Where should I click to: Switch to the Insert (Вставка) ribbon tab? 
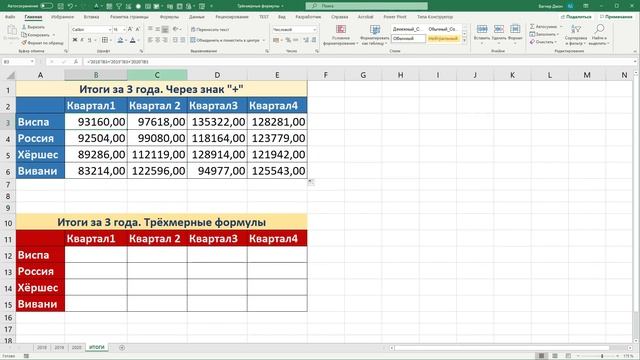pyautogui.click(x=91, y=17)
